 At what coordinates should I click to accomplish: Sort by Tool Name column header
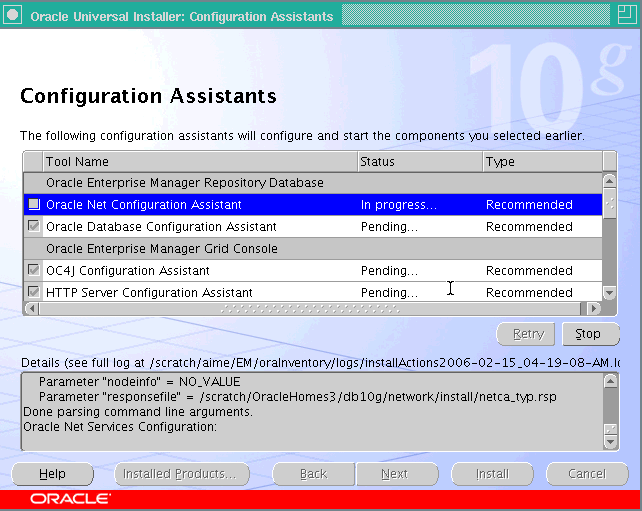coord(200,161)
